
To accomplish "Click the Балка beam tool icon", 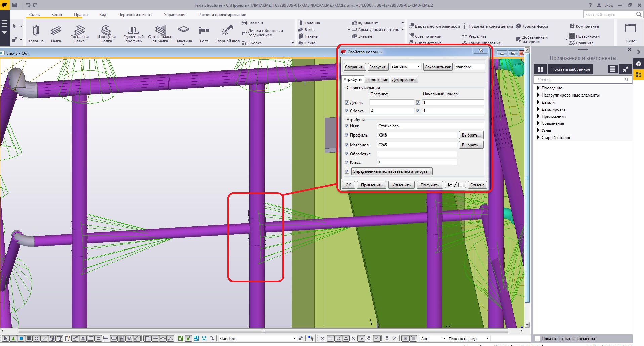I will click(56, 31).
